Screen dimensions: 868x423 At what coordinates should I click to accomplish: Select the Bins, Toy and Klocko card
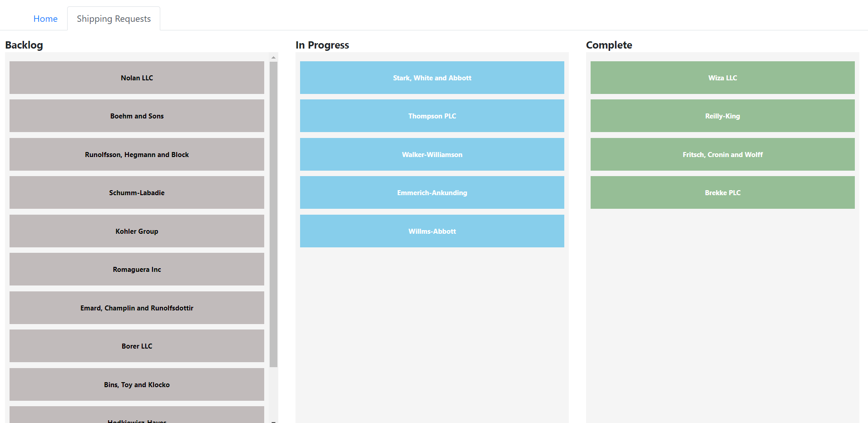137,384
